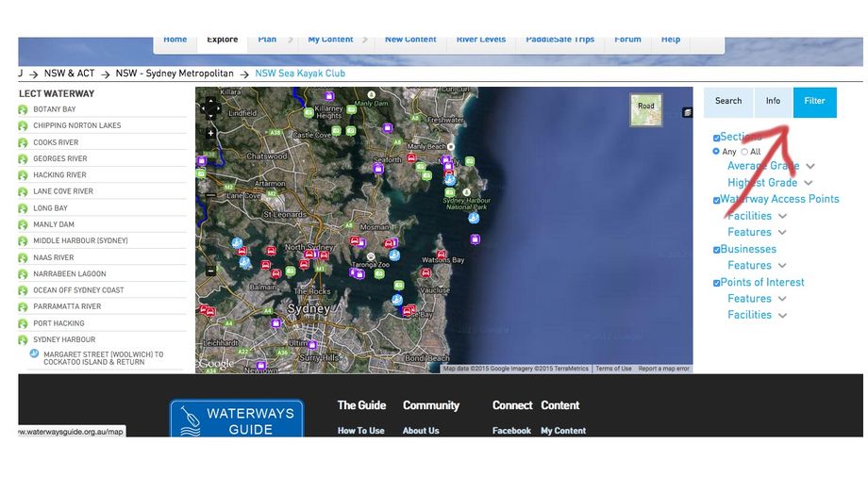The width and height of the screenshot is (868, 477).
Task: Open Parramatta River waterway link
Action: [x=67, y=306]
